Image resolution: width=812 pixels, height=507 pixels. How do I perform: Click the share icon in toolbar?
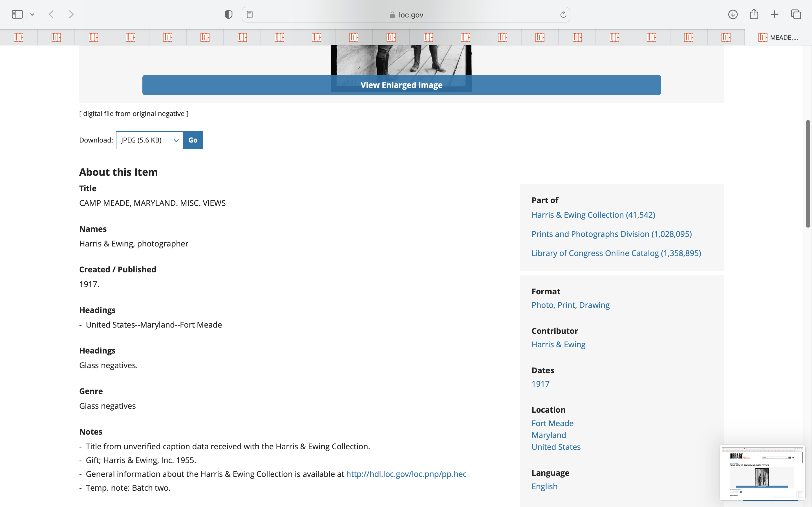pyautogui.click(x=754, y=14)
